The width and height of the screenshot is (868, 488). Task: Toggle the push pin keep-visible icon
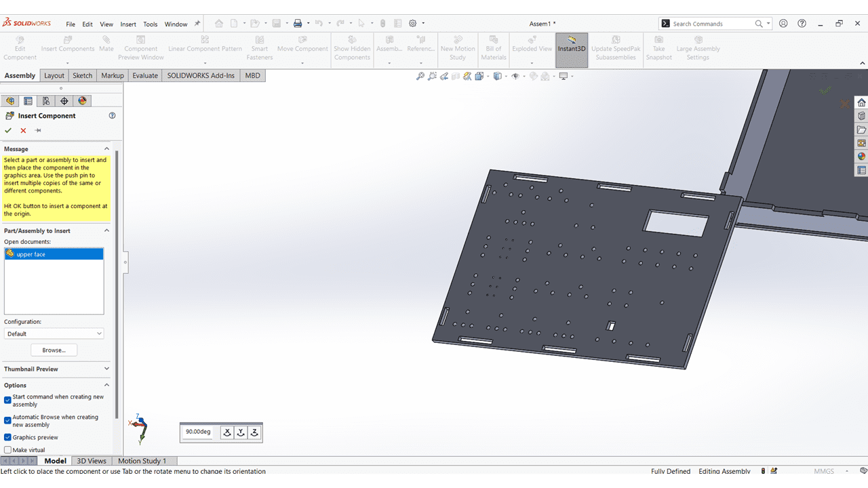point(38,130)
